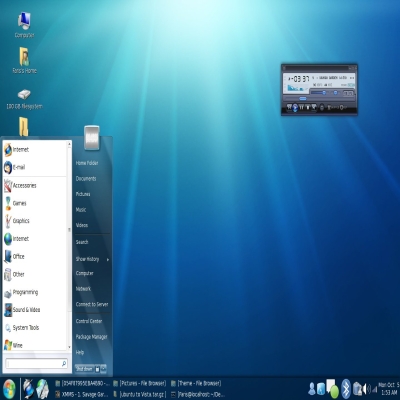The image size is (400, 400).
Task: Open Videos from start menu
Action: 82,225
